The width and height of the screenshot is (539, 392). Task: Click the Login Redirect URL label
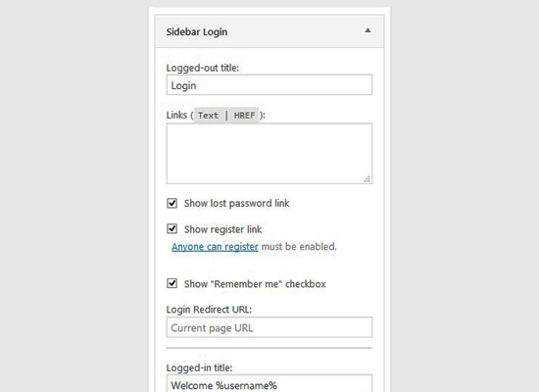coord(209,310)
